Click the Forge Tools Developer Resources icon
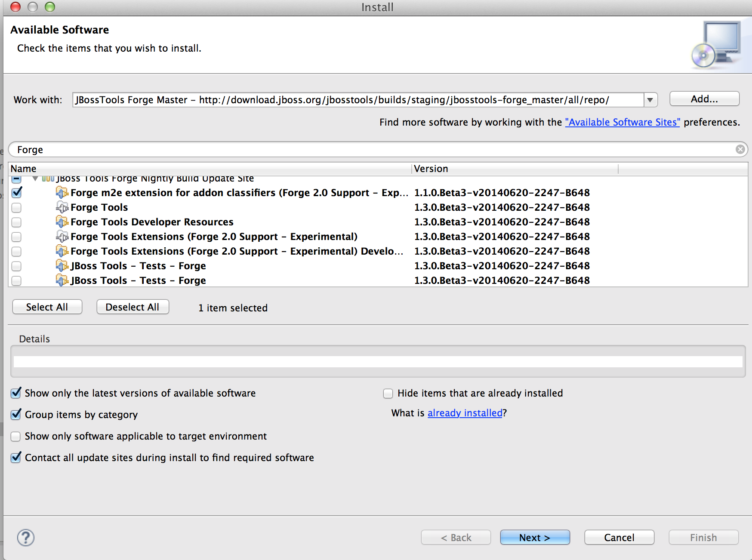 62,222
